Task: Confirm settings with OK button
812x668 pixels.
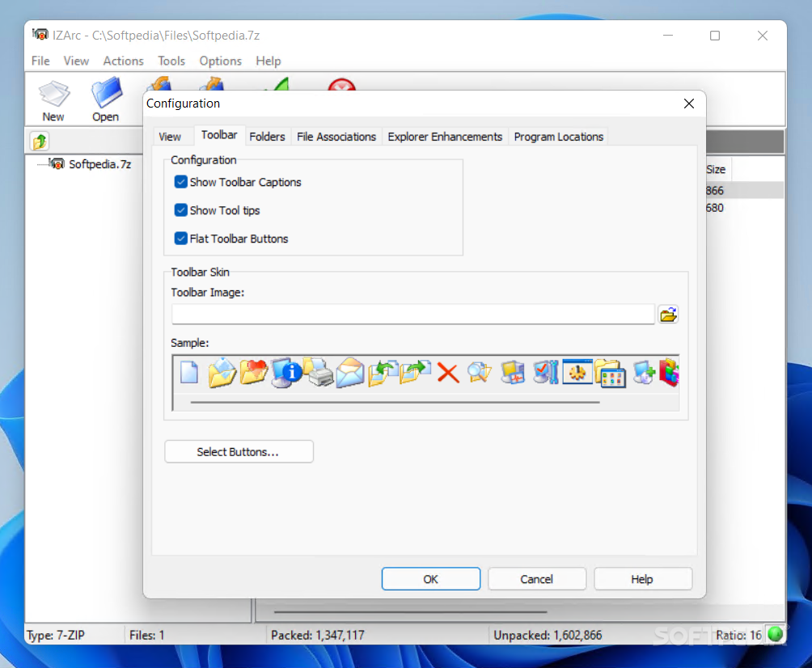Action: pos(431,579)
